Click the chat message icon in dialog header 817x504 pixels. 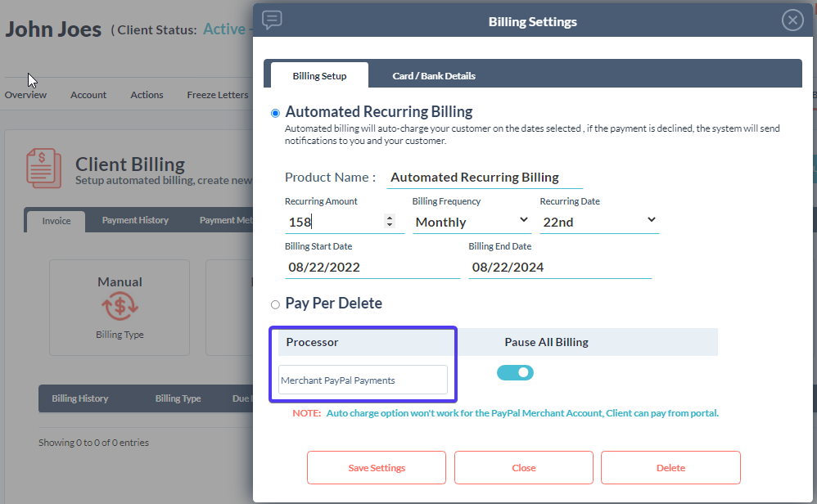(272, 20)
